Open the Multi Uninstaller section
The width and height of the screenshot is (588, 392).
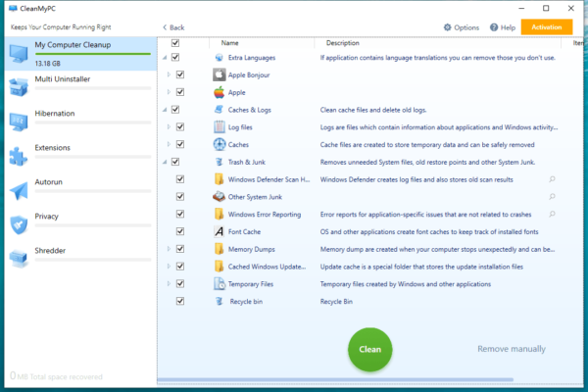[x=80, y=87]
